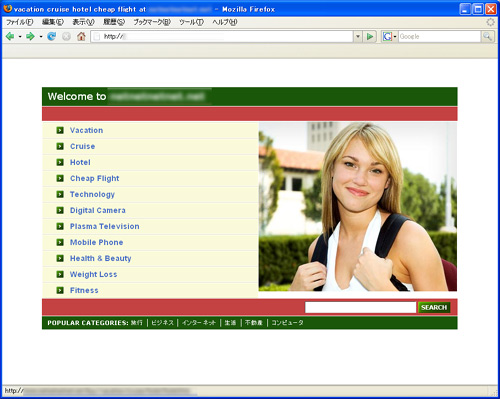
Task: Click the Stop loading icon
Action: click(66, 36)
